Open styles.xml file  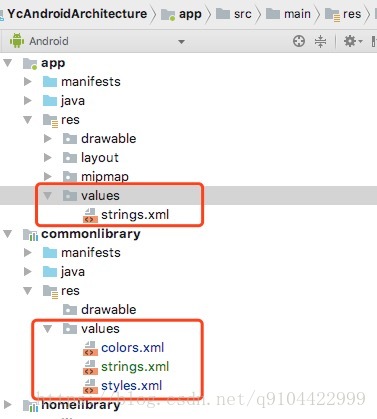tap(132, 386)
